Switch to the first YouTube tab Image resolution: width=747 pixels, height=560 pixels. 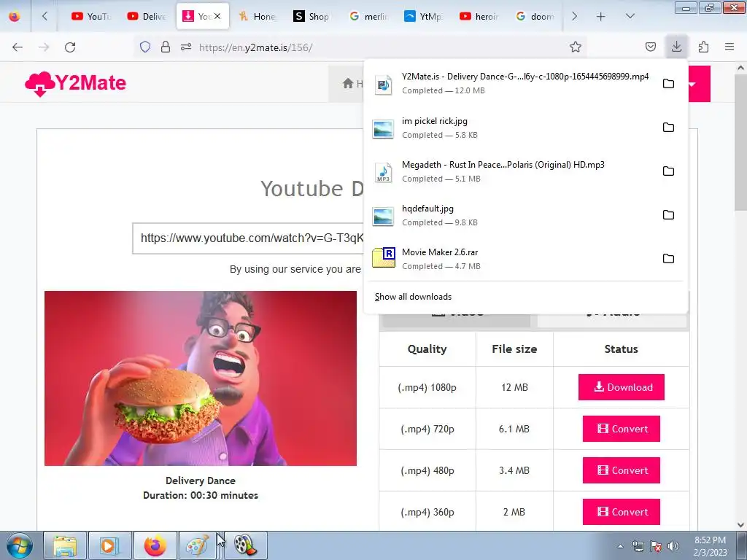(x=90, y=16)
